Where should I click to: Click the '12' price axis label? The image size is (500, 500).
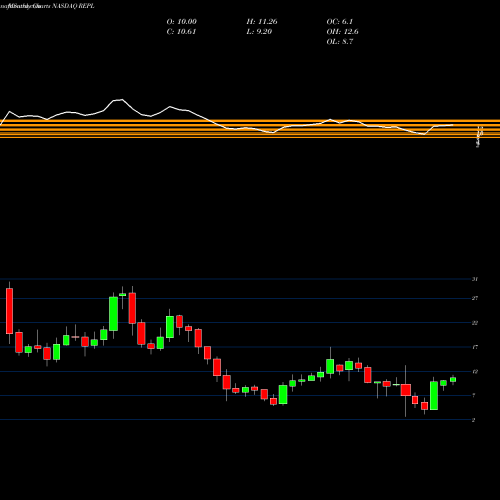(475, 371)
